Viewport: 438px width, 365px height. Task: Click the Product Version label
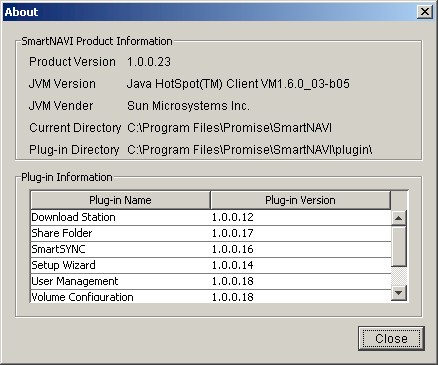click(x=72, y=62)
